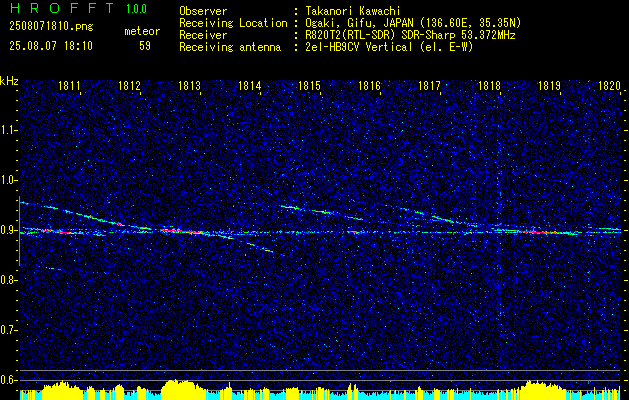629x400 pixels.
Task: Click the 0.7 kHz axis label
Action: pyautogui.click(x=8, y=330)
